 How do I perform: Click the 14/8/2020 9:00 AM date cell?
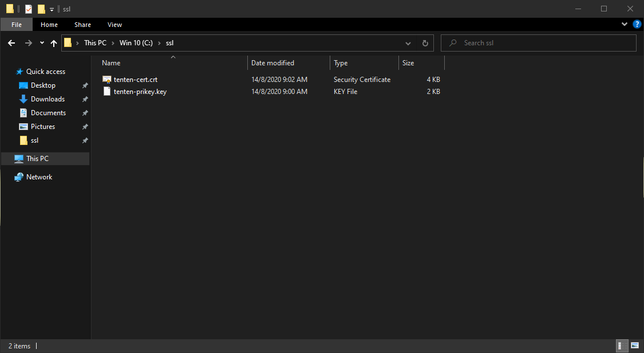pos(279,91)
